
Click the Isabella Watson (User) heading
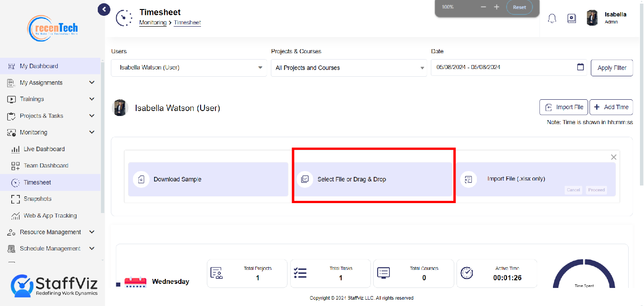point(178,108)
